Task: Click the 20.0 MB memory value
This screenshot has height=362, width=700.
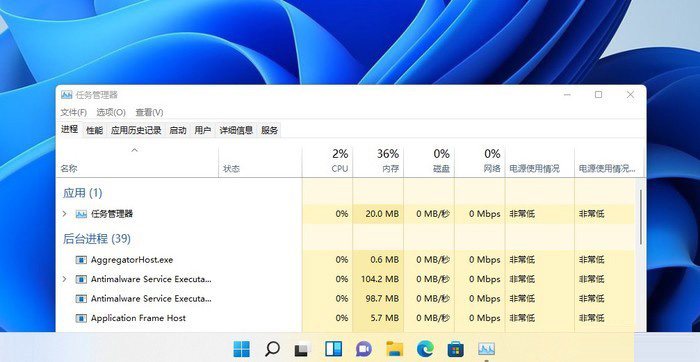Action: (382, 214)
